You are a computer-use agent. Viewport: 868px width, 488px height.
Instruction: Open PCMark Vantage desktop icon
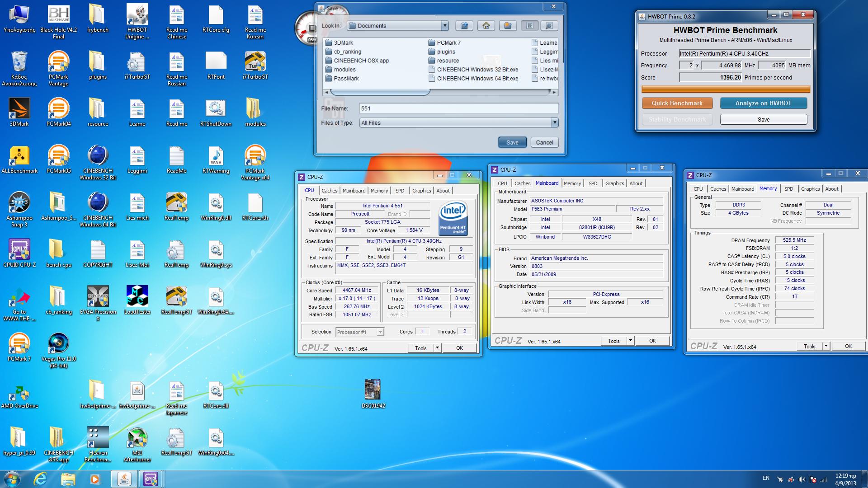58,69
